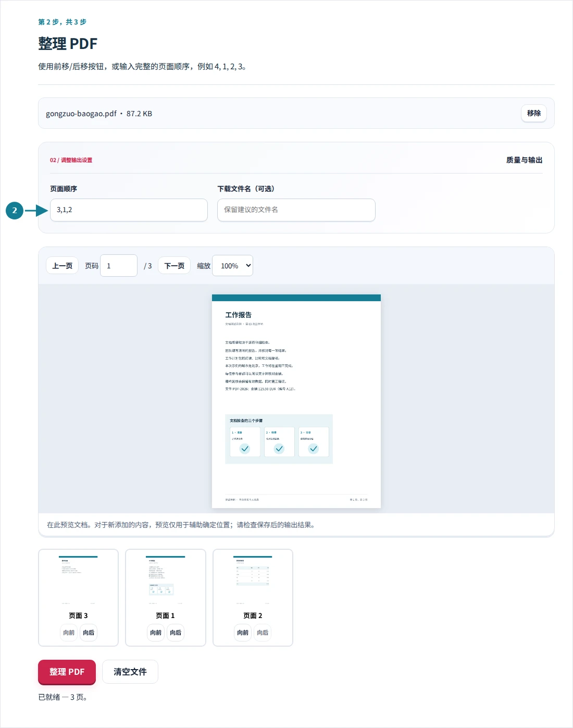The height and width of the screenshot is (728, 573).
Task: Remove the gongzuo-baogao.pdf file
Action: click(533, 113)
